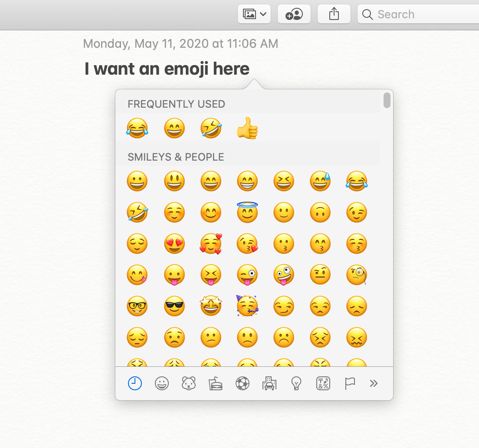
Task: Select the star-struck emoji
Action: [211, 306]
